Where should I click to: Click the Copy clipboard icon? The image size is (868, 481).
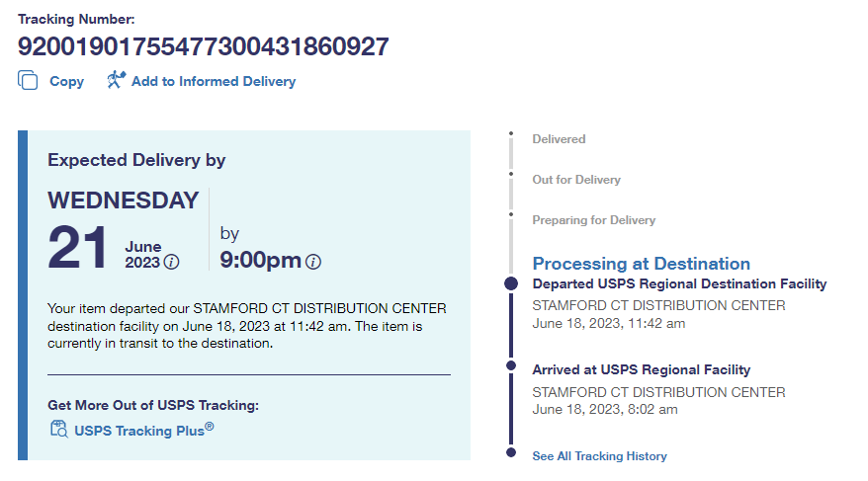click(28, 81)
